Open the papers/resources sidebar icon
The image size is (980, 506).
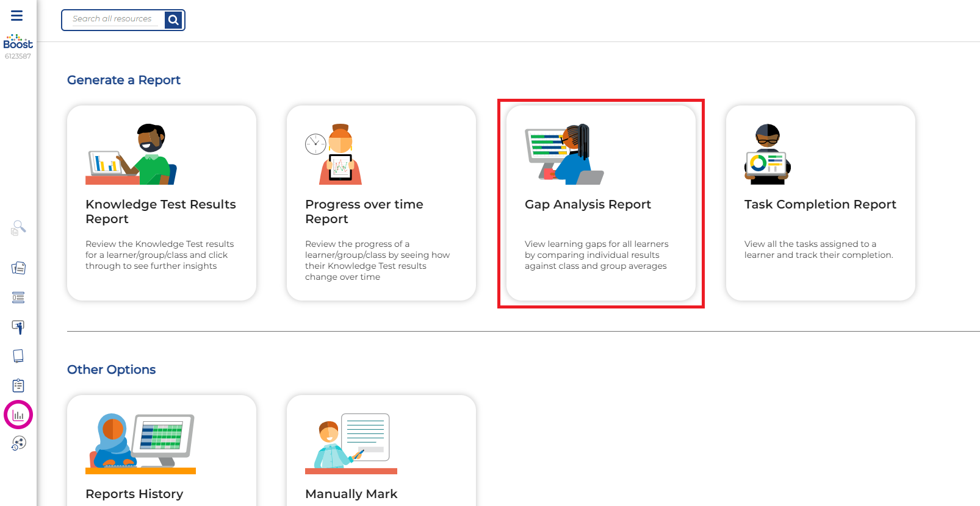[18, 268]
